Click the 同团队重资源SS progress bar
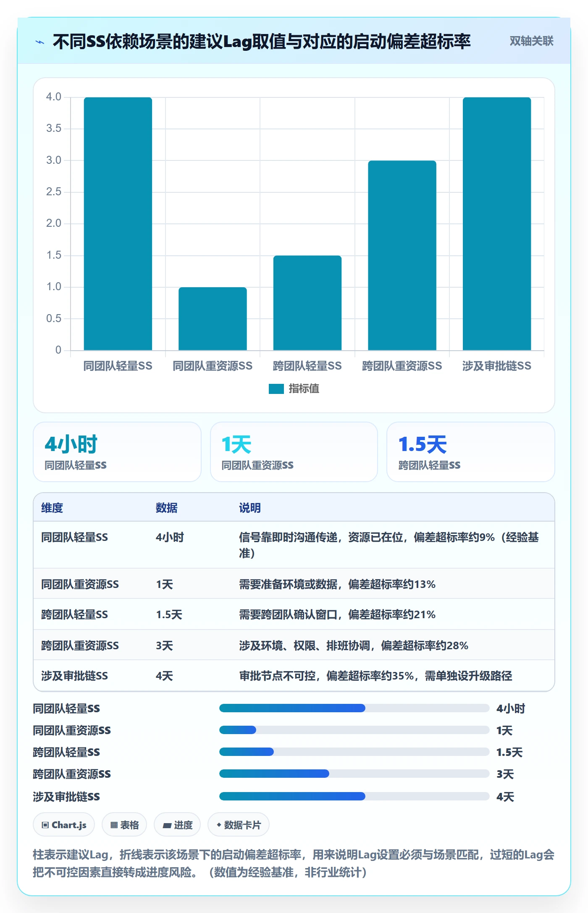This screenshot has height=913, width=588. click(x=354, y=730)
